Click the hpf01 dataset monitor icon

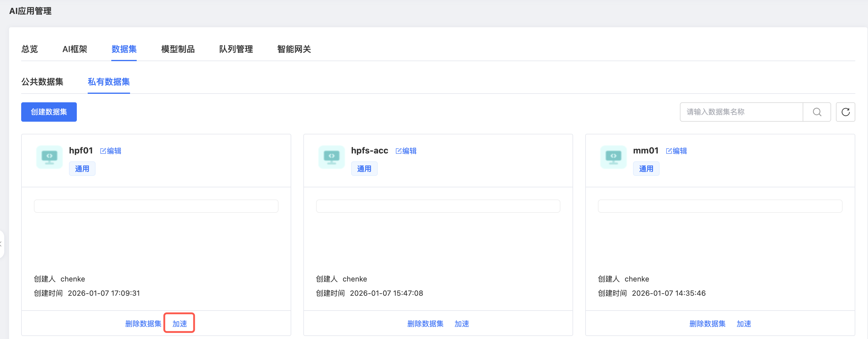(50, 157)
